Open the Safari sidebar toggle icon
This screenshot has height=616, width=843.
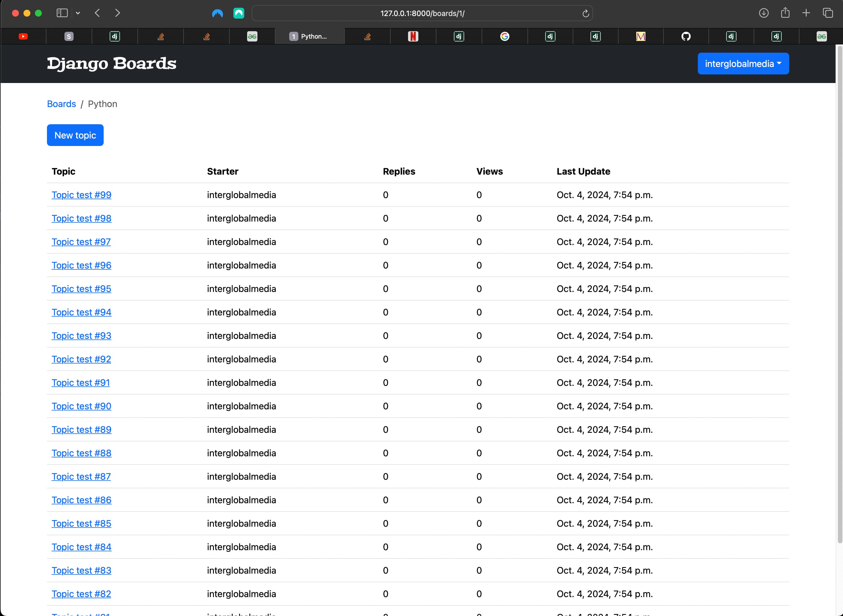(x=62, y=13)
